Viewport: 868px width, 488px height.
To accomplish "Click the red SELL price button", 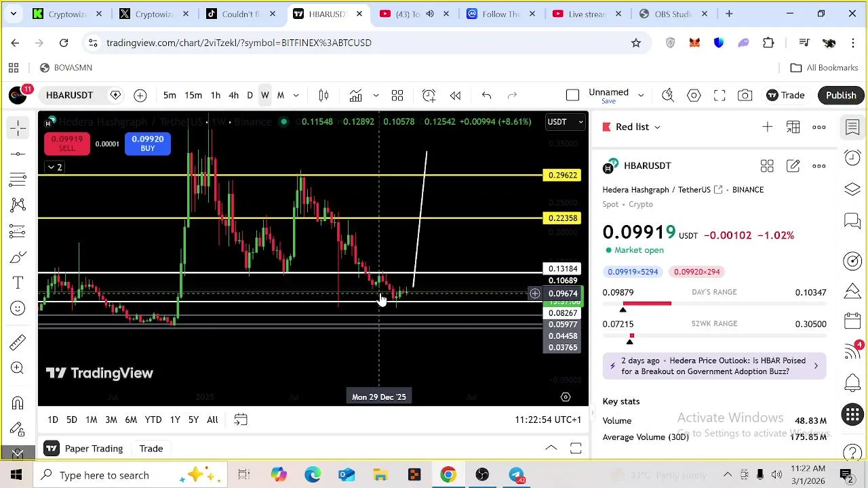I will [x=66, y=144].
